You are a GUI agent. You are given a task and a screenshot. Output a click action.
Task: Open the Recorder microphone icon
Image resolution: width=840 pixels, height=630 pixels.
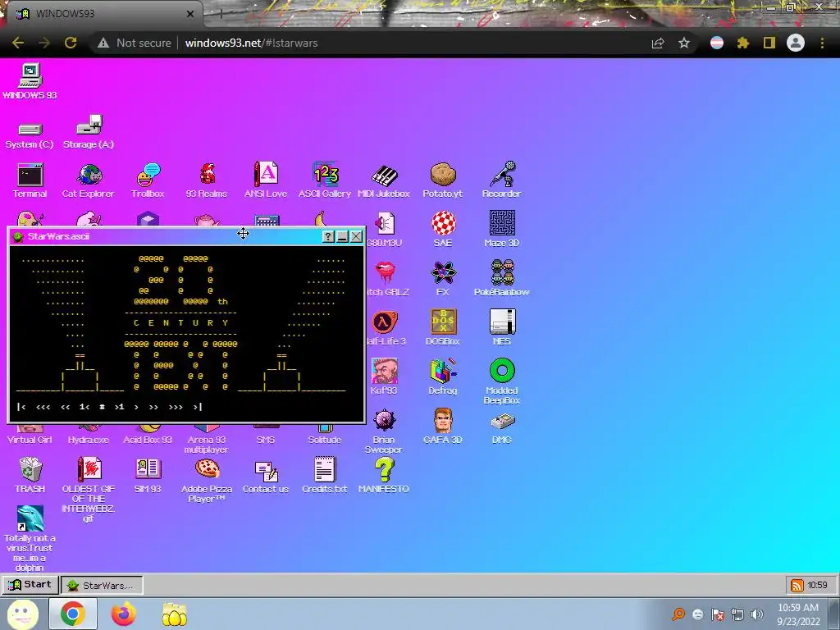[x=502, y=174]
